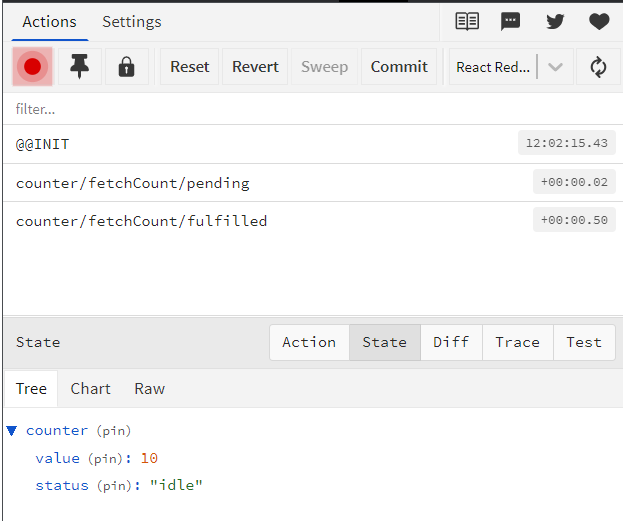The width and height of the screenshot is (623, 521).
Task: Select counter/fetchCount/fulfilled action
Action: [313, 221]
